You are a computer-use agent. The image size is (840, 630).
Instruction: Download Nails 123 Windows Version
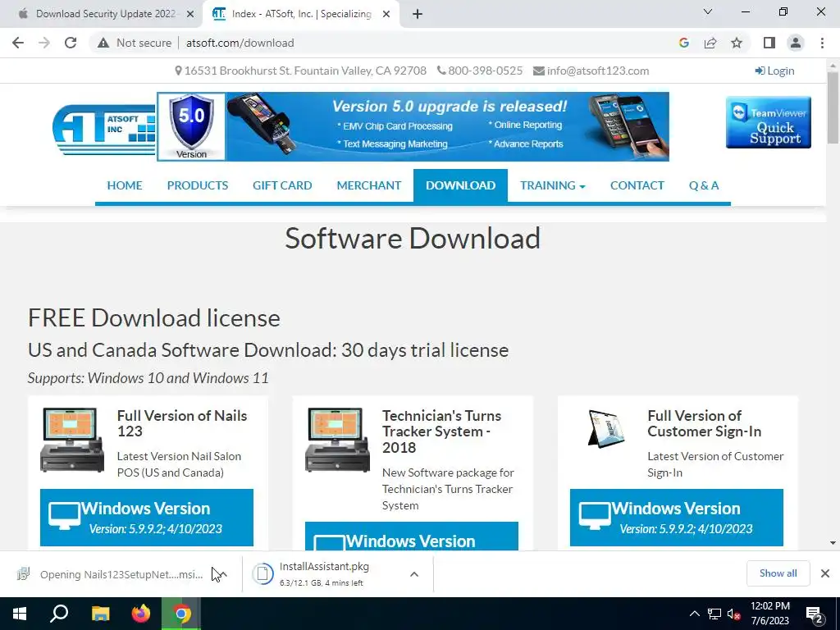pos(147,518)
